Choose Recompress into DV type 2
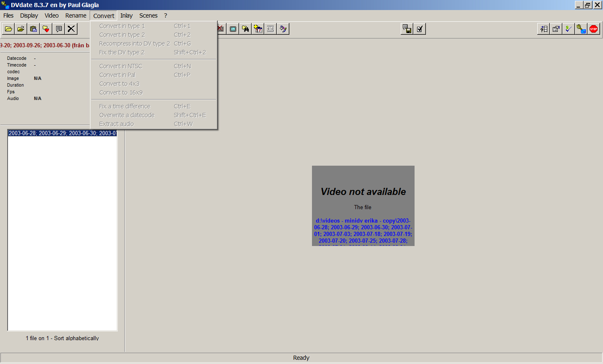The height and width of the screenshot is (364, 603). 154,44
